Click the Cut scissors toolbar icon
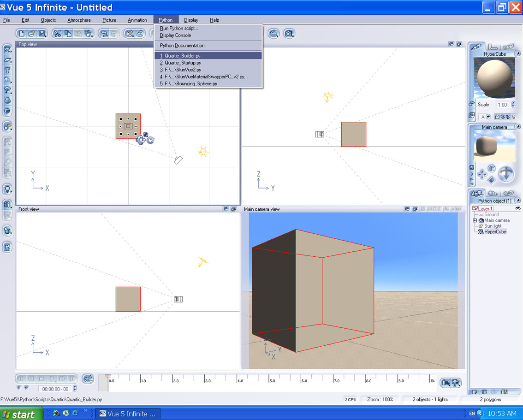This screenshot has width=523, height=420. pos(57,34)
